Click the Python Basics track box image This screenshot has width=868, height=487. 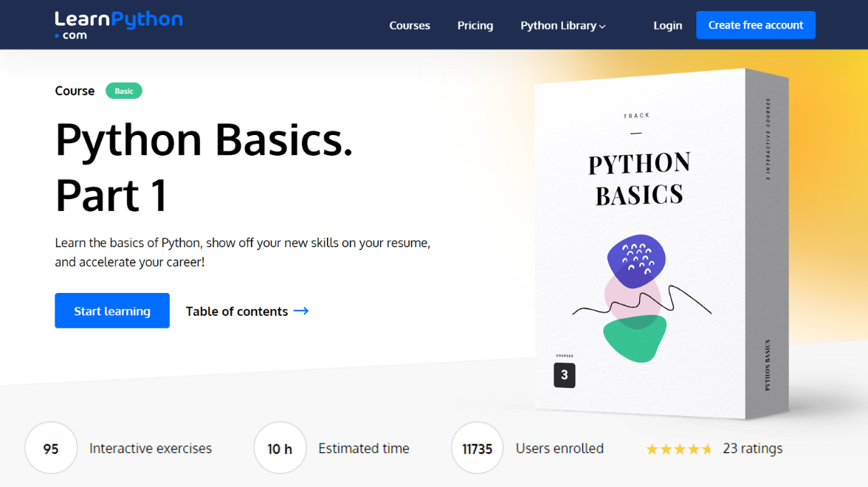(x=661, y=243)
